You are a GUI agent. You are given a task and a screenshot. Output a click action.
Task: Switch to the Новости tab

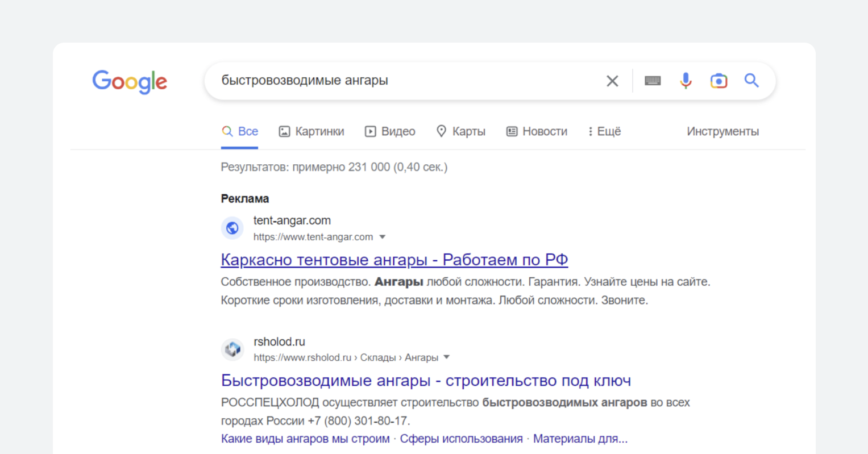coord(537,131)
